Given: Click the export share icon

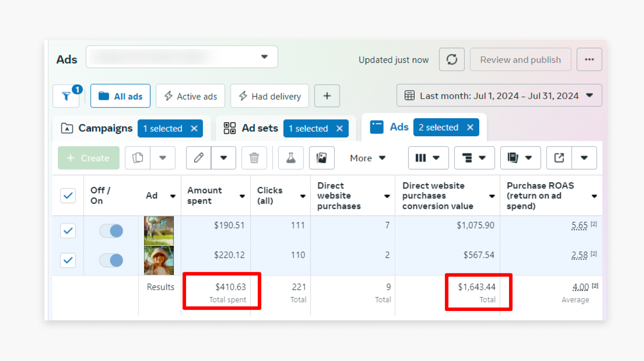Looking at the screenshot, I should [x=559, y=158].
